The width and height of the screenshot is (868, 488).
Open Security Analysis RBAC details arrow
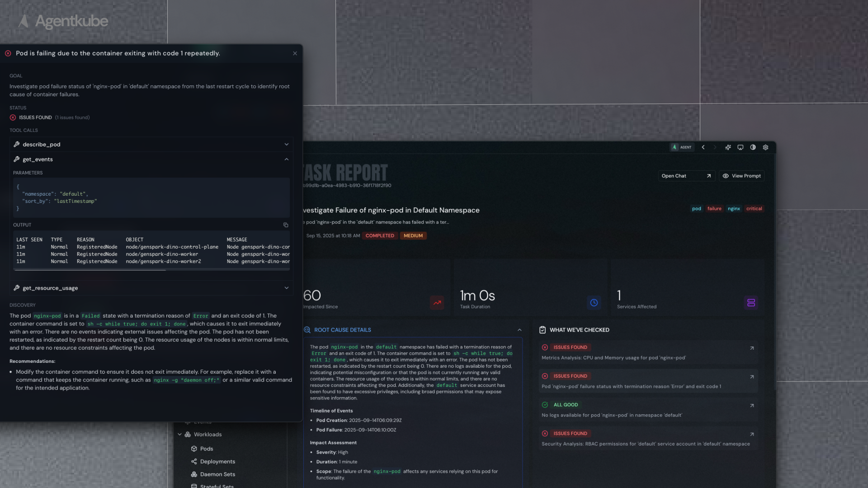click(x=752, y=434)
